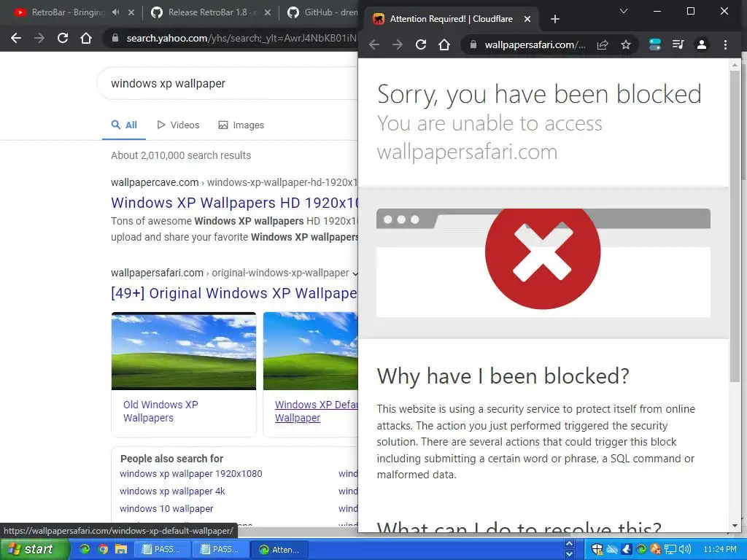Switch to second PASS... Notepad taskbar button
This screenshot has width=747, height=560.
click(x=220, y=549)
